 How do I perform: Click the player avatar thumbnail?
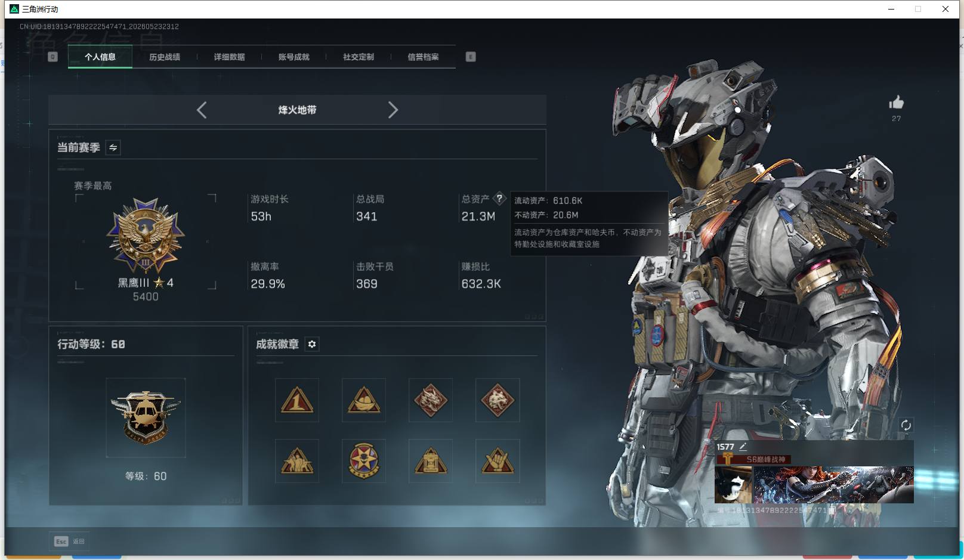point(733,485)
